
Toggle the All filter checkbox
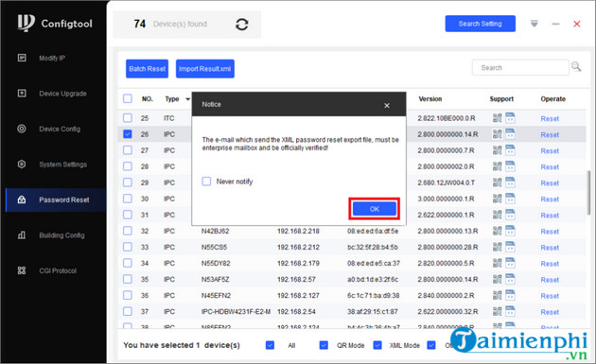click(270, 345)
